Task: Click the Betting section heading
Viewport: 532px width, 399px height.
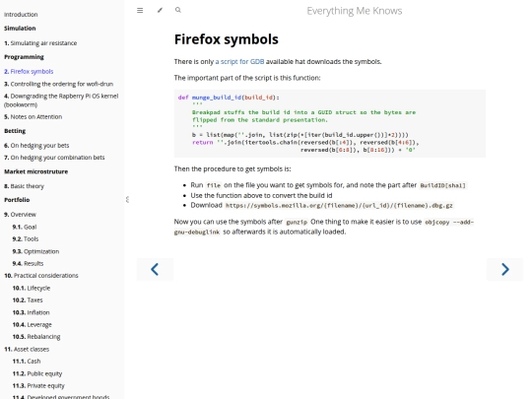Action: 15,131
